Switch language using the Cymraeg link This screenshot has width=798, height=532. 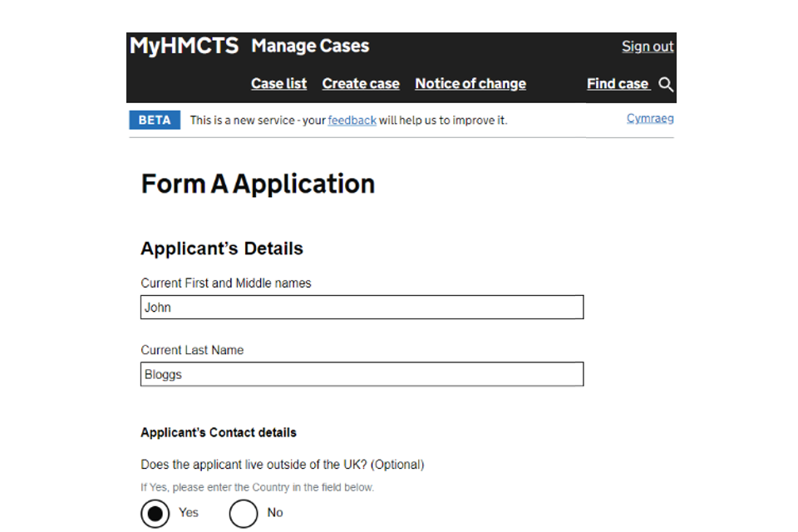[649, 119]
